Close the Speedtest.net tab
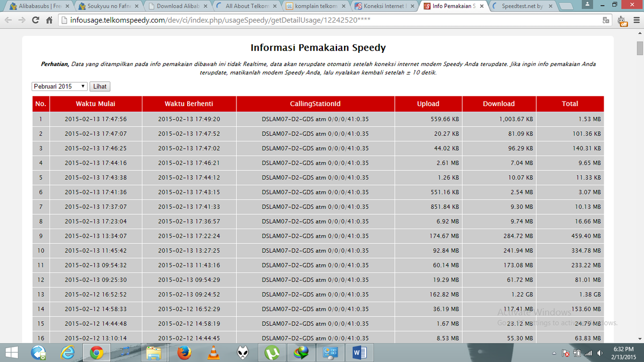The height and width of the screenshot is (362, 644). [550, 6]
